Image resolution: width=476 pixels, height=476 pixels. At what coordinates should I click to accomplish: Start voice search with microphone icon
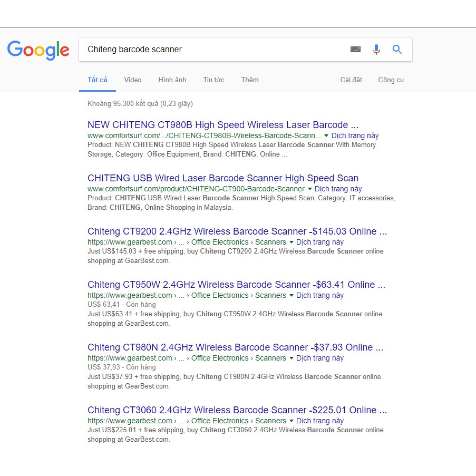click(376, 50)
